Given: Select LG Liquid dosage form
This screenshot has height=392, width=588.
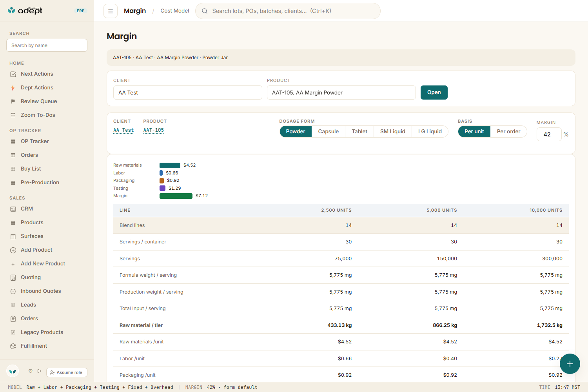Looking at the screenshot, I should (x=430, y=131).
